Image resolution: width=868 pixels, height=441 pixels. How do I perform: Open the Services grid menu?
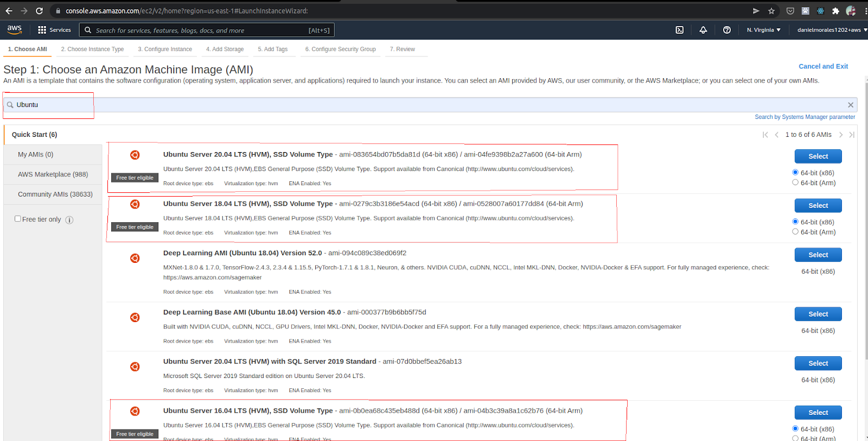(x=54, y=30)
